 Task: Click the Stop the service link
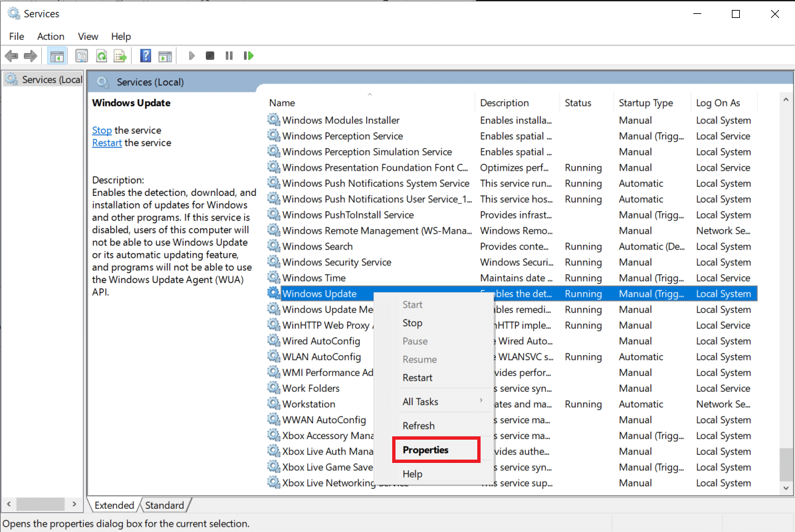click(101, 130)
